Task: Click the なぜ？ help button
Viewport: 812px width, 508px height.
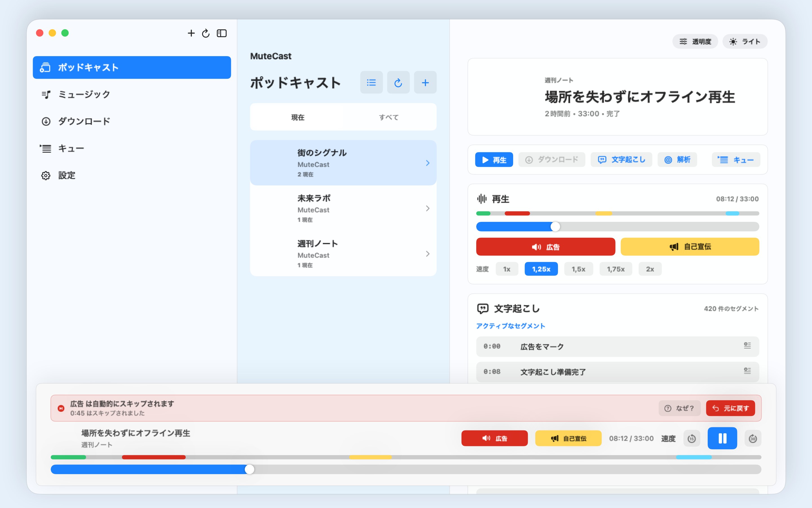Action: (679, 408)
